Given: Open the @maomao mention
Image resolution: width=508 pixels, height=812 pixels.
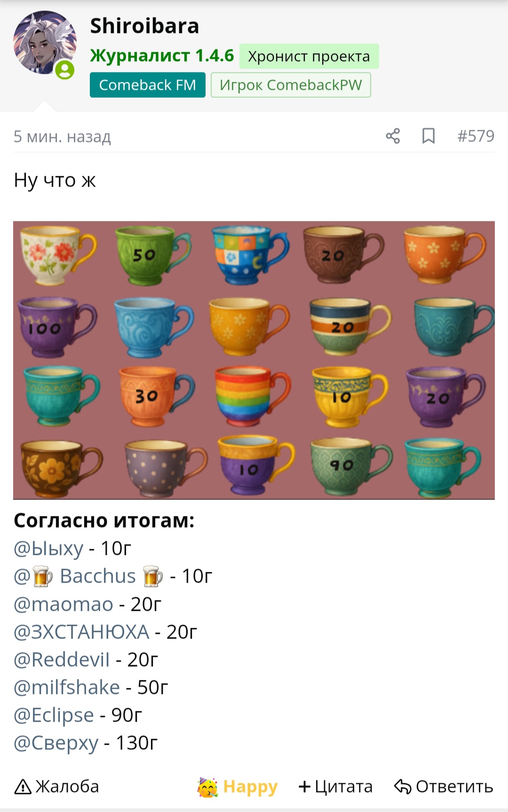Looking at the screenshot, I should [63, 604].
